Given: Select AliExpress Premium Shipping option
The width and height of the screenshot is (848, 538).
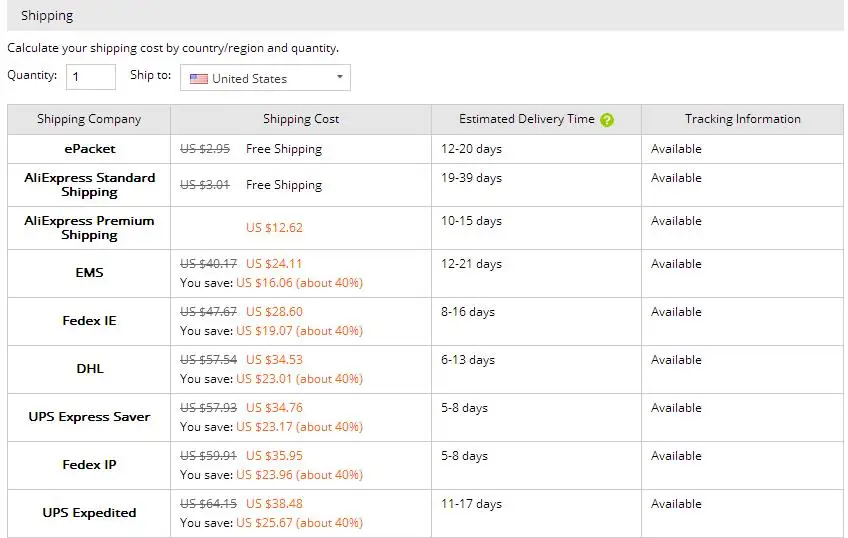Looking at the screenshot, I should pos(89,228).
